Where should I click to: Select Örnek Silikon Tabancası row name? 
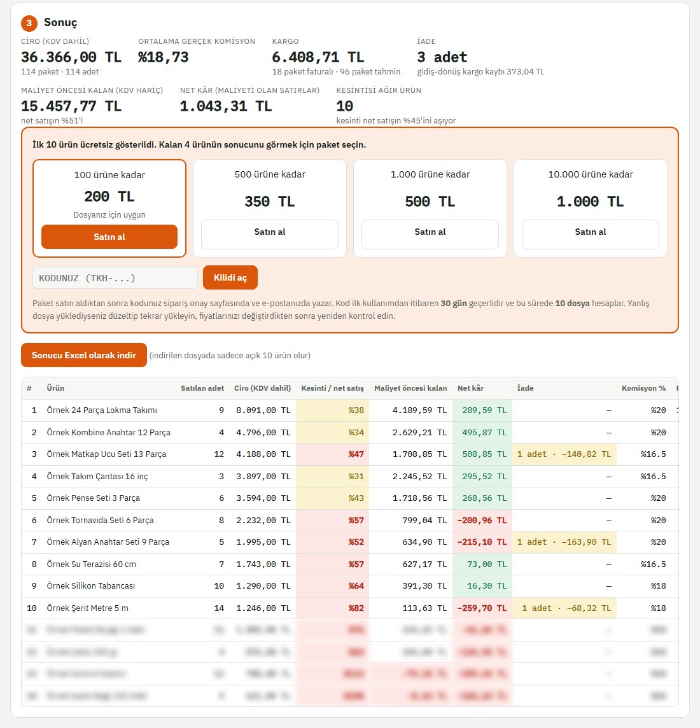(91, 586)
